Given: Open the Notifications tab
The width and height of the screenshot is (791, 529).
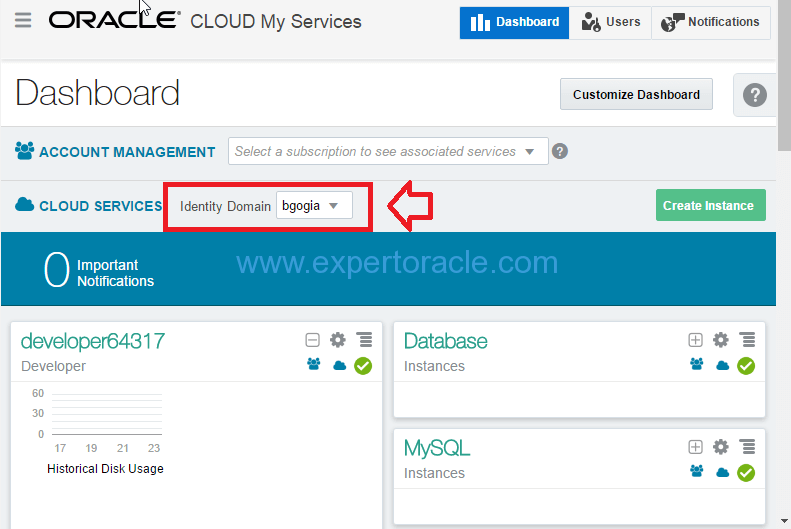Looking at the screenshot, I should [711, 23].
